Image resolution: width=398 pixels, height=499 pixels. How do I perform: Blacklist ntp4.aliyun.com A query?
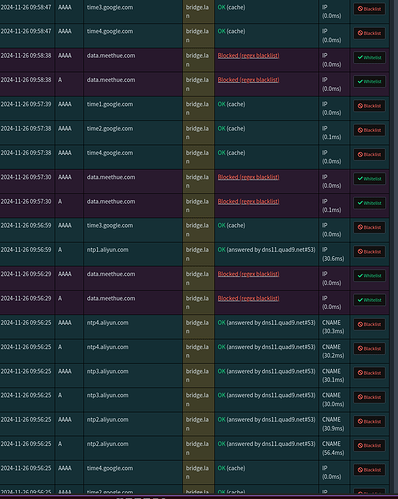[369, 348]
